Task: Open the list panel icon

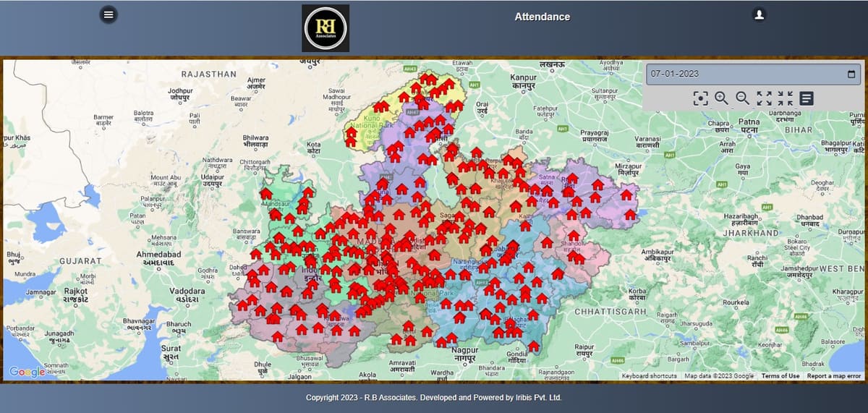Action: 807,98
